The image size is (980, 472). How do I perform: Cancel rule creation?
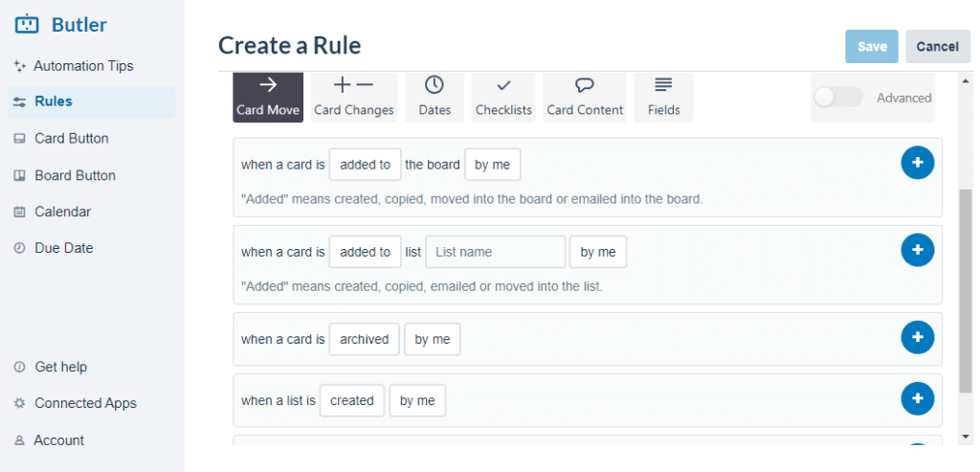pos(938,46)
